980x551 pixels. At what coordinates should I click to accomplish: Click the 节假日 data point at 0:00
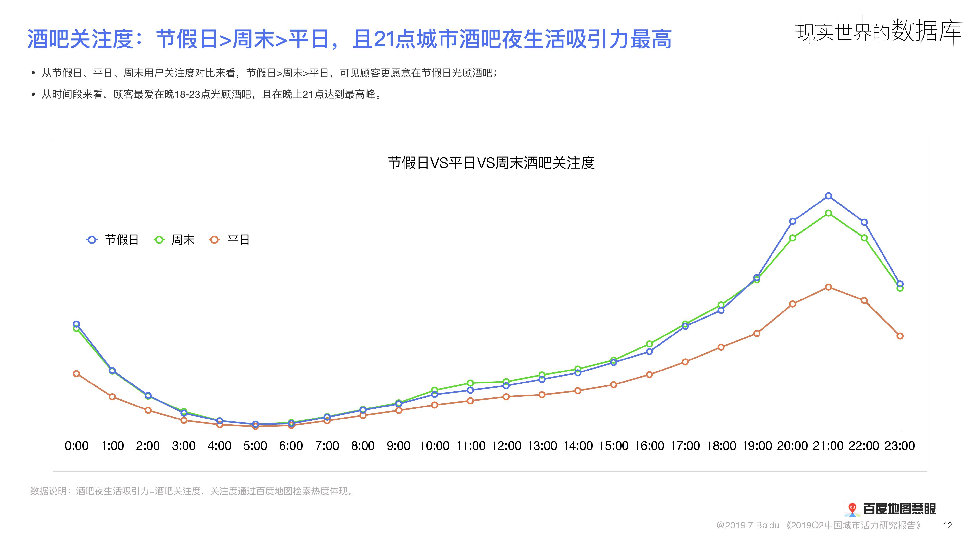click(x=76, y=324)
